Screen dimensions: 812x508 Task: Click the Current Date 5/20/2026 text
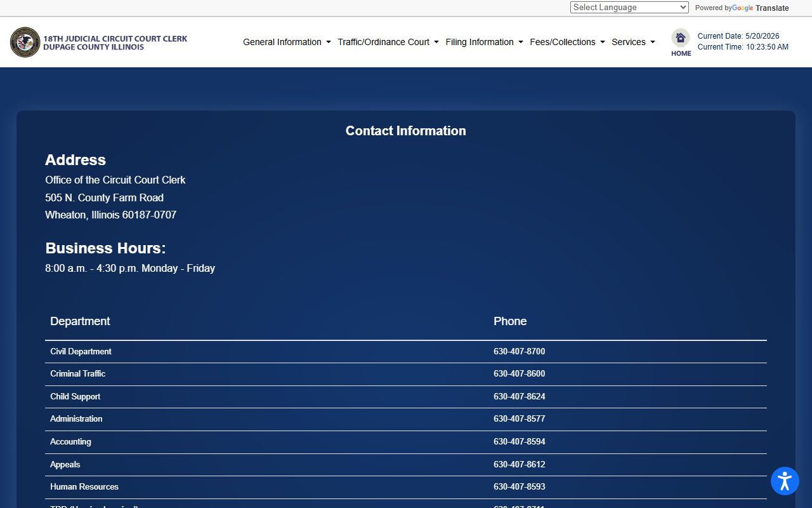(x=738, y=36)
